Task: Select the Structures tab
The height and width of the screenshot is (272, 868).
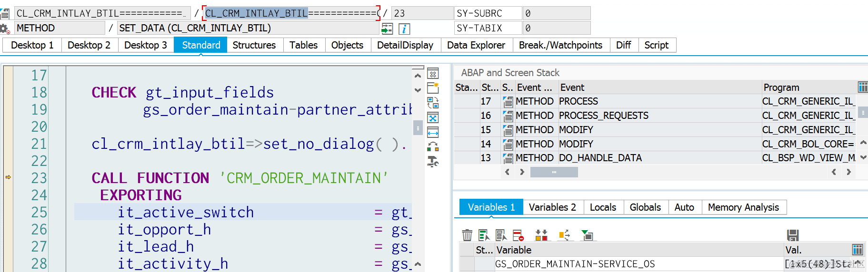Action: point(254,45)
